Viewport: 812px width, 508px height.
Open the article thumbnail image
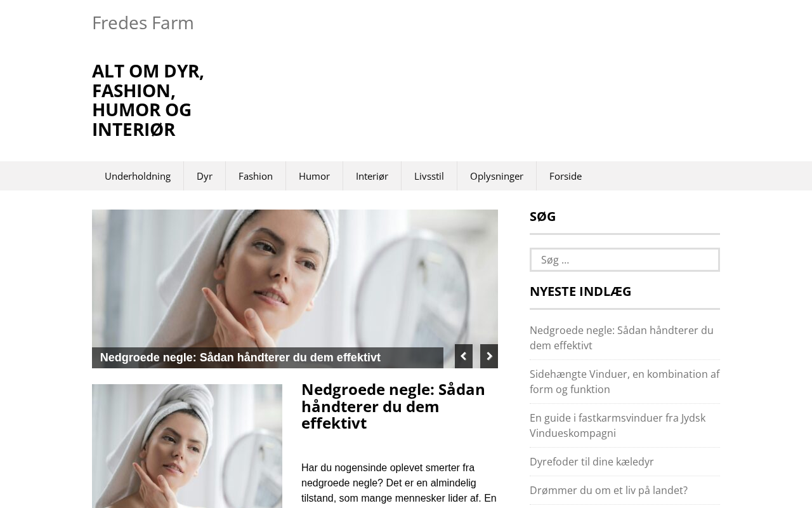pos(187,446)
